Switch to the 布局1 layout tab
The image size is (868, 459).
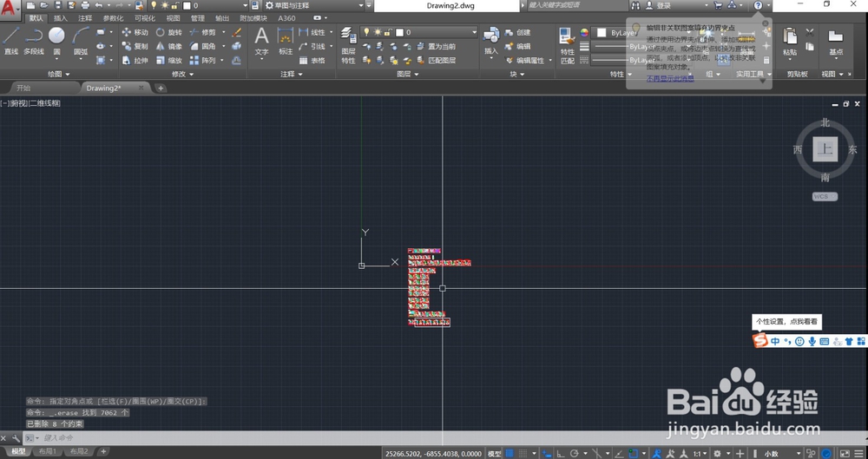tap(48, 452)
